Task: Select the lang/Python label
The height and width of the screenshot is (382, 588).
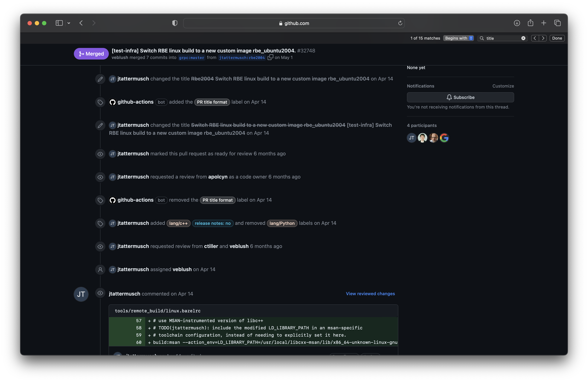Action: coord(282,223)
